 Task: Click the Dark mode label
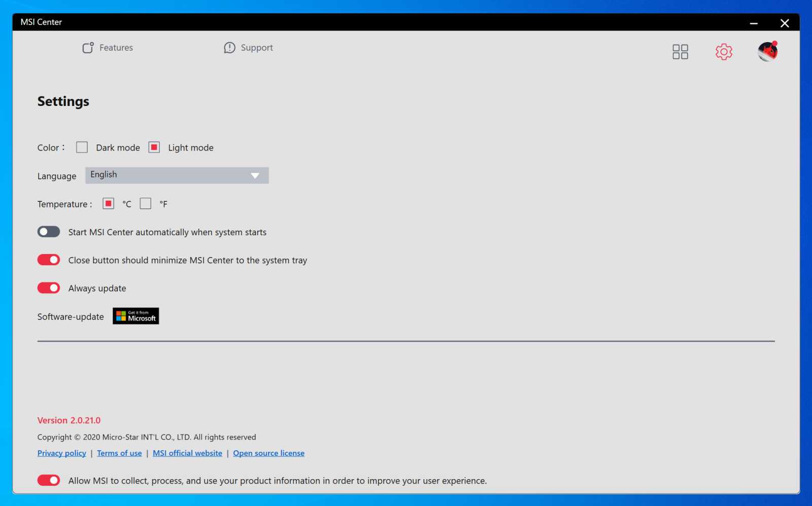(x=118, y=148)
